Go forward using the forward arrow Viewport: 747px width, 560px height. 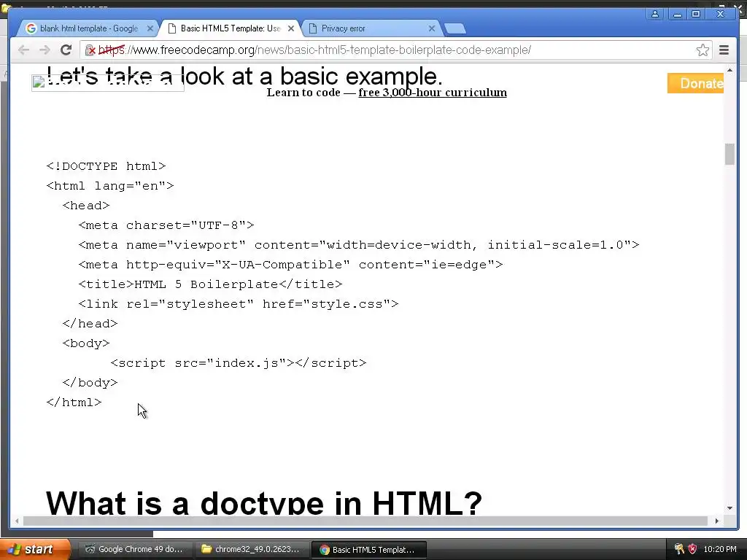click(x=44, y=50)
